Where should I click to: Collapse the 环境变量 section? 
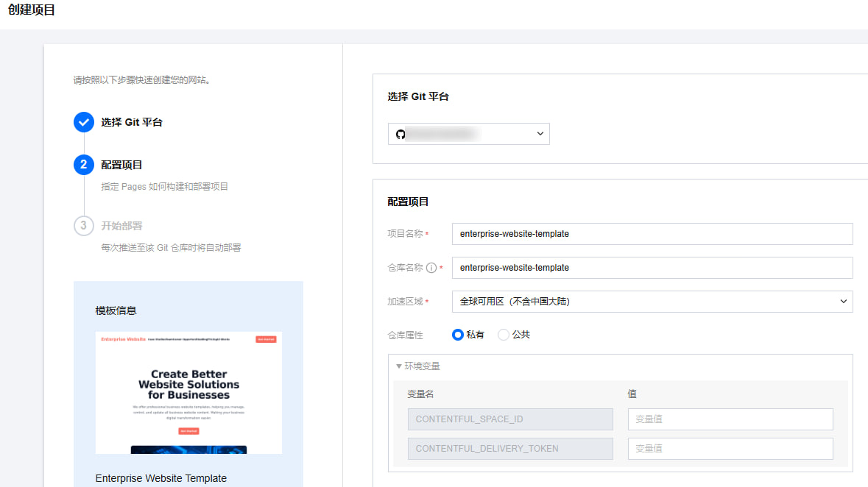[x=418, y=366]
